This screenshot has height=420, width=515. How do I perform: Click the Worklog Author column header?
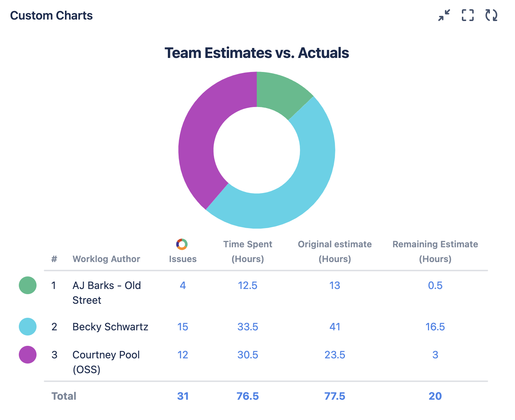pyautogui.click(x=106, y=259)
